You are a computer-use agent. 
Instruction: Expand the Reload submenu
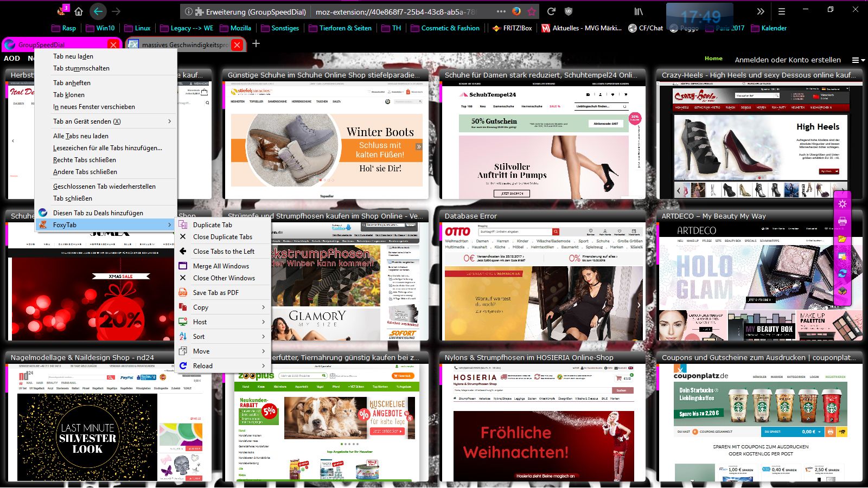pos(222,365)
